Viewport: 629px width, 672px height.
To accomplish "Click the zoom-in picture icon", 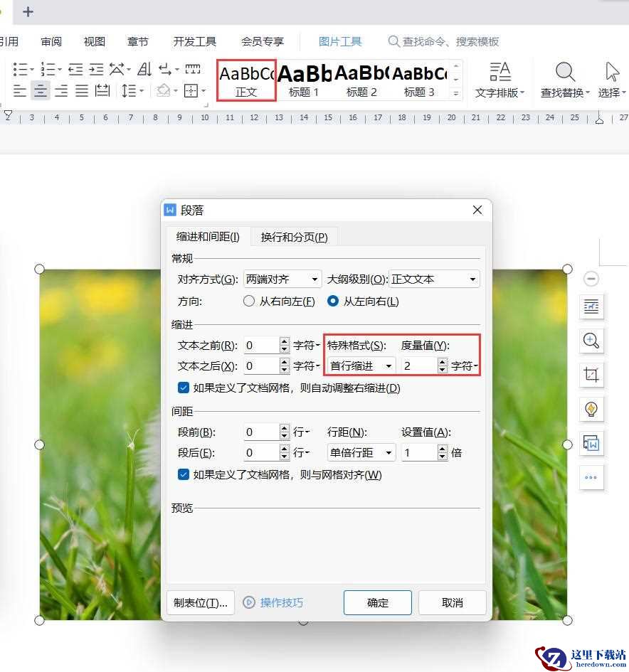I will [591, 341].
